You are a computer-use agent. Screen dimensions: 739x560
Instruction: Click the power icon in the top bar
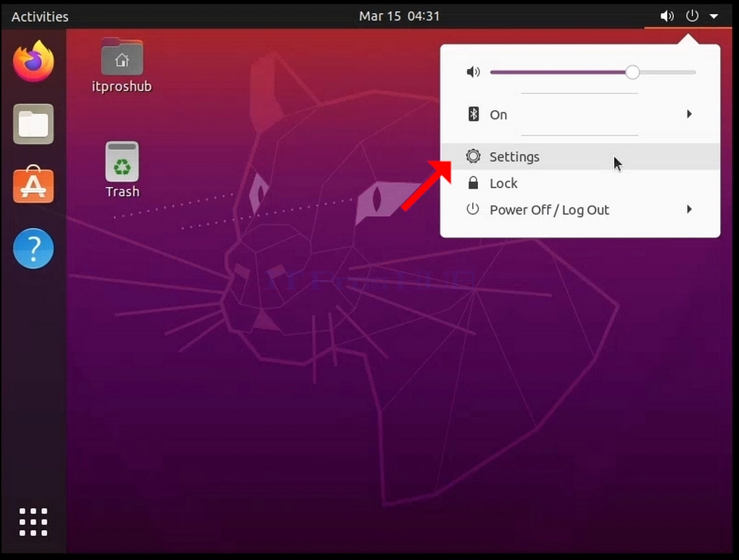[692, 16]
